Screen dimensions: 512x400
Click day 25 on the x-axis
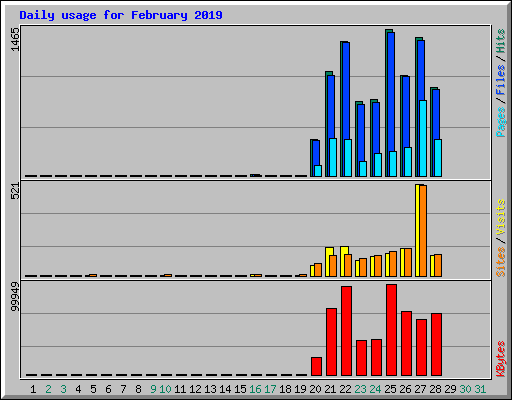(390, 389)
